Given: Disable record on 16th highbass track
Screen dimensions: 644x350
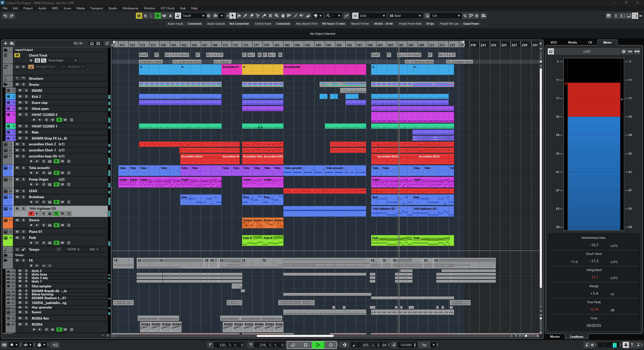Looking at the screenshot, I should tap(31, 214).
